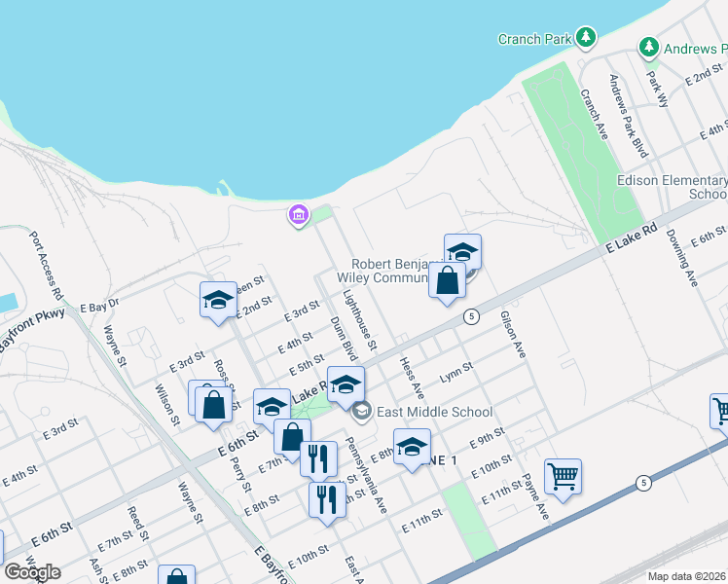728x584 pixels.
Task: Click the grocery cart marker at the right edge
Action: pyautogui.click(x=719, y=413)
